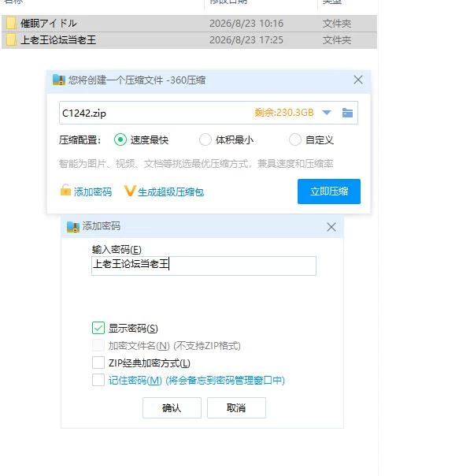This screenshot has width=459, height=476.
Task: Expand the save path dropdown arrow
Action: [x=327, y=113]
